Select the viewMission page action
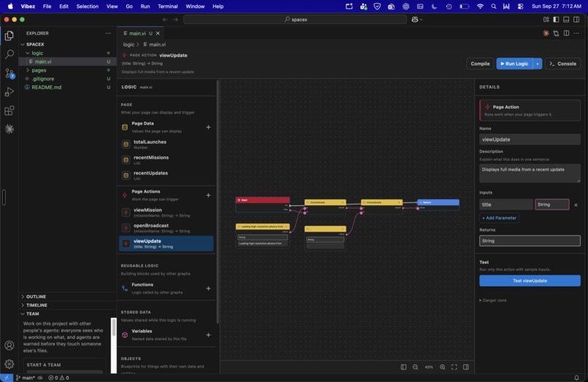588x382 pixels. [166, 213]
